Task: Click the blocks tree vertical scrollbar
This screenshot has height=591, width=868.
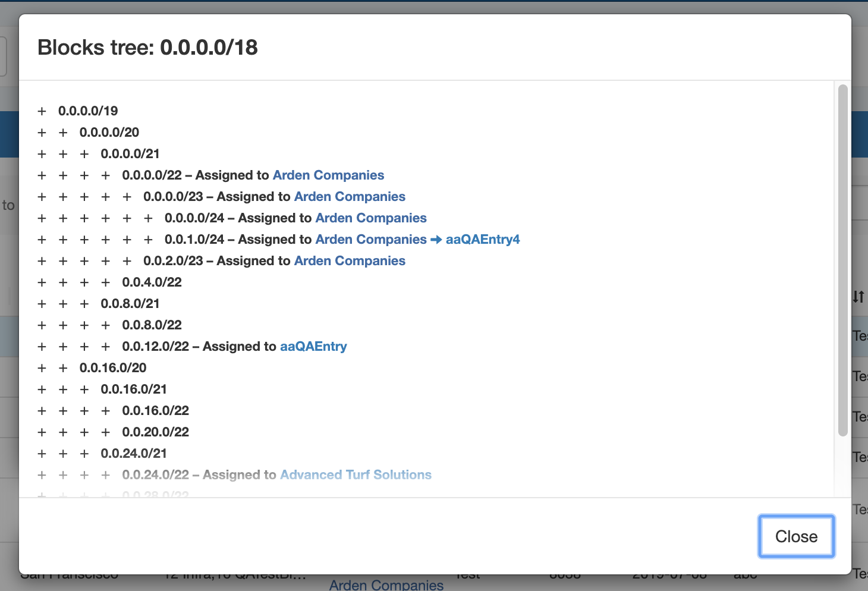Action: (842, 260)
